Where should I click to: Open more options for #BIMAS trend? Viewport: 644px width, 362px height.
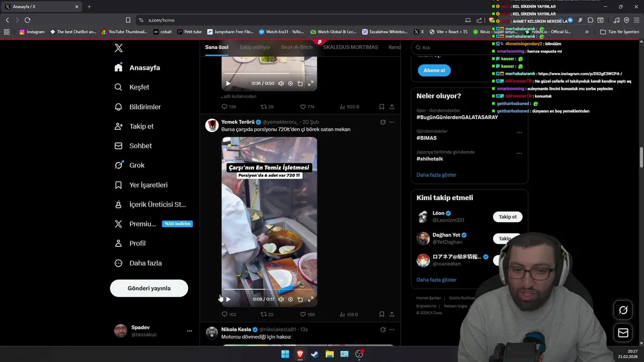pos(519,133)
